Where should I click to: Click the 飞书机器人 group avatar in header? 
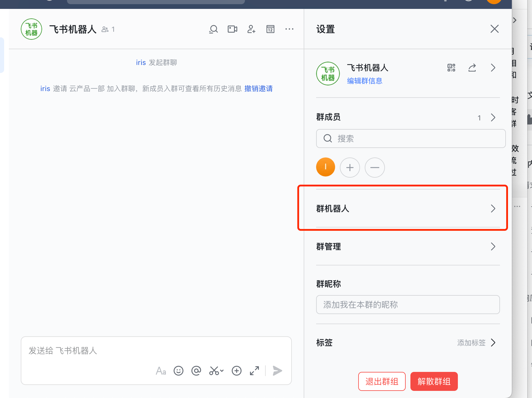point(31,29)
